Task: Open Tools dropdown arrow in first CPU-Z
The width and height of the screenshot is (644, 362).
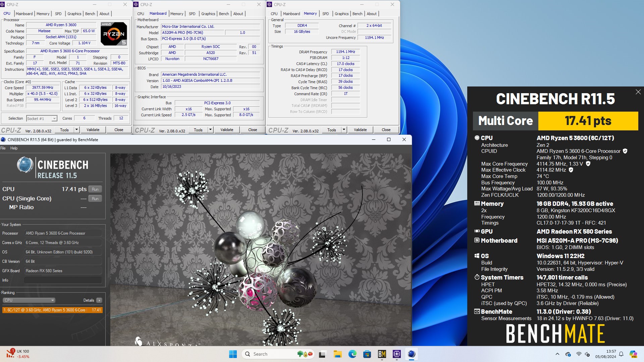Action: [x=76, y=130]
